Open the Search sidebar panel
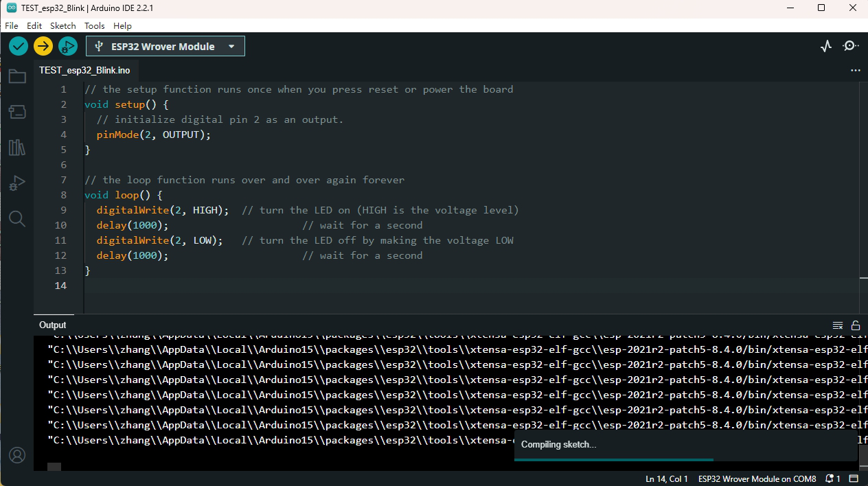Image resolution: width=868 pixels, height=486 pixels. 17,219
